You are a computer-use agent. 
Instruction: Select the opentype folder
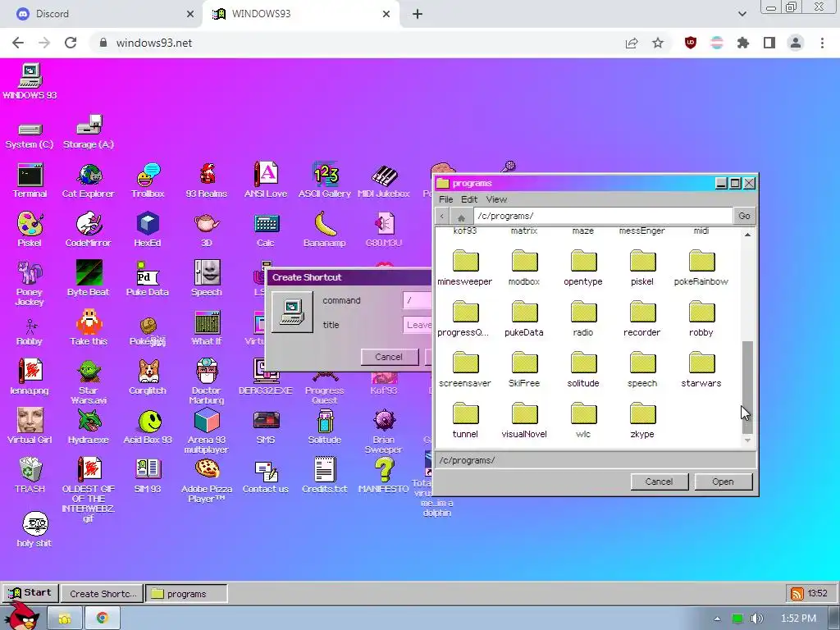click(583, 268)
